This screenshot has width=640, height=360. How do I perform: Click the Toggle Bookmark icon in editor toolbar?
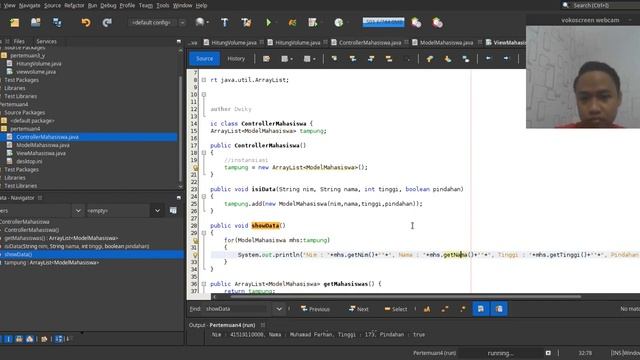466,59
